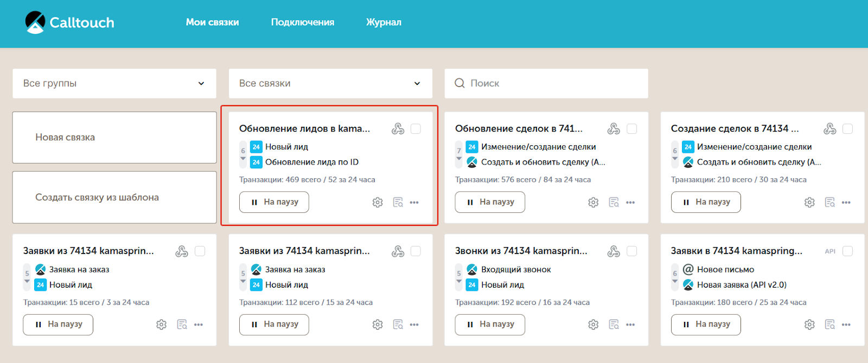Tick checkbox on Заявки в 74134 card

[847, 251]
